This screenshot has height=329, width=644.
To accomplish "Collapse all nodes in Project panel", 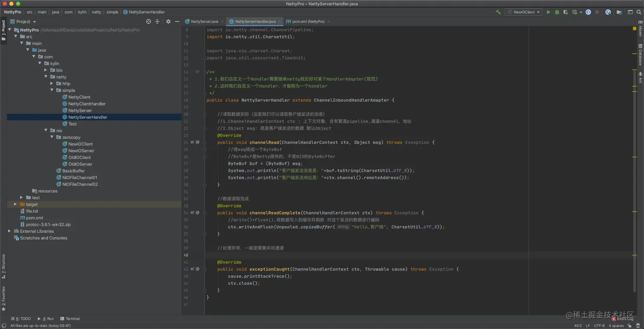I will click(157, 21).
